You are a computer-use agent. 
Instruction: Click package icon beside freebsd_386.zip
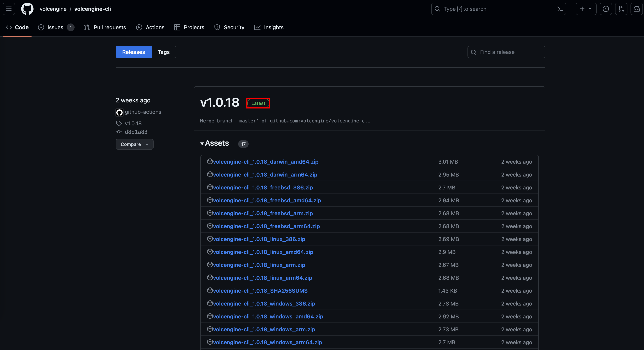pos(210,187)
